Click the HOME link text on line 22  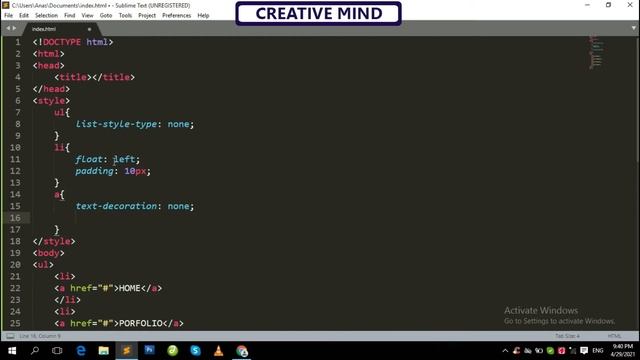129,288
